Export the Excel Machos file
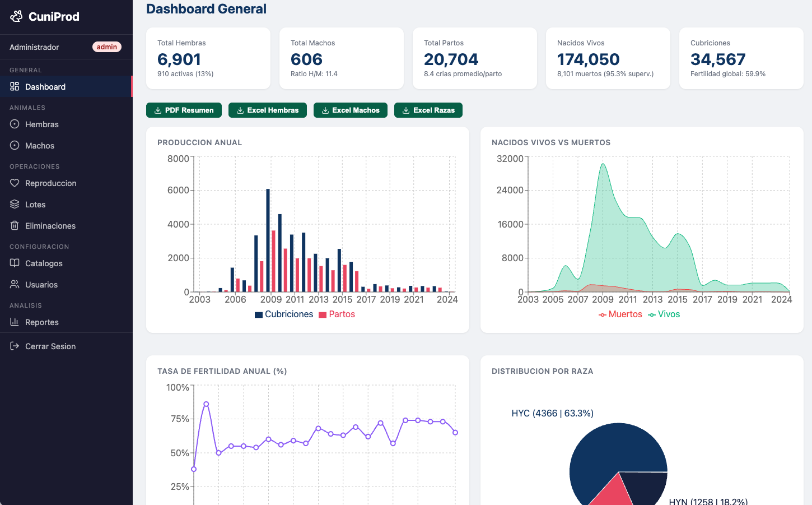This screenshot has height=505, width=812. [351, 110]
